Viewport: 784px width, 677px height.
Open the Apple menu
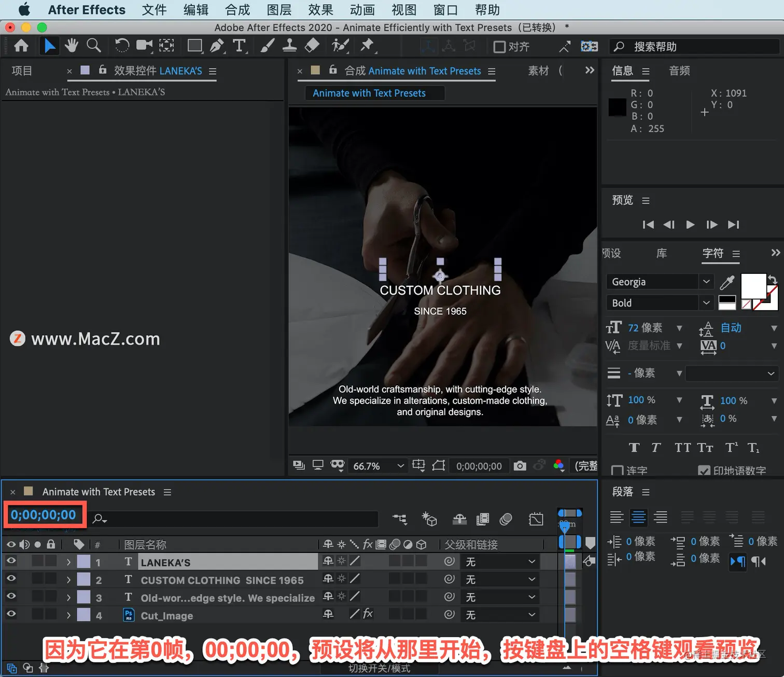pos(24,9)
